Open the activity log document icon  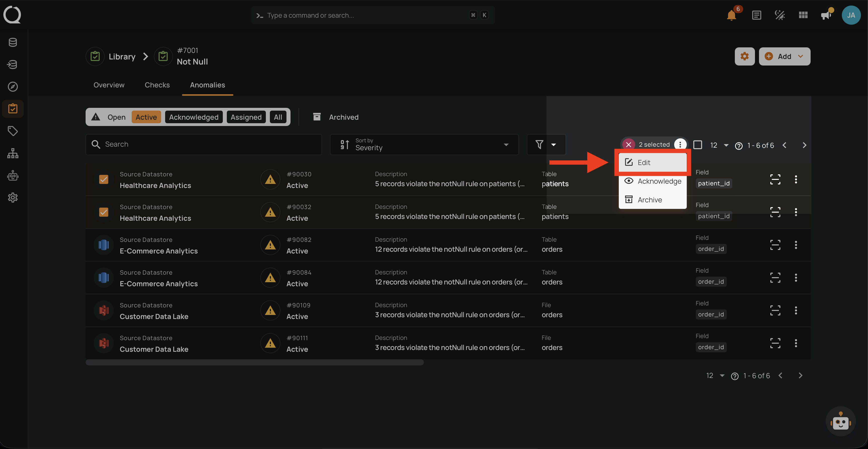tap(756, 15)
